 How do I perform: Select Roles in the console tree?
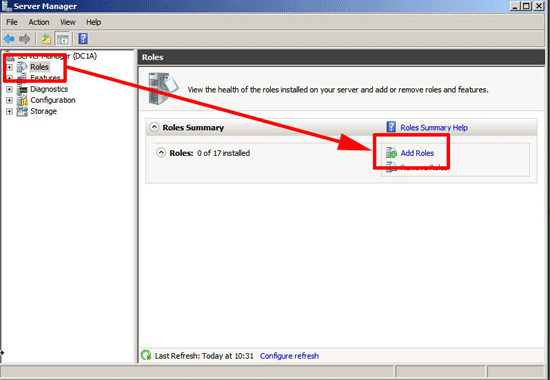[x=39, y=67]
